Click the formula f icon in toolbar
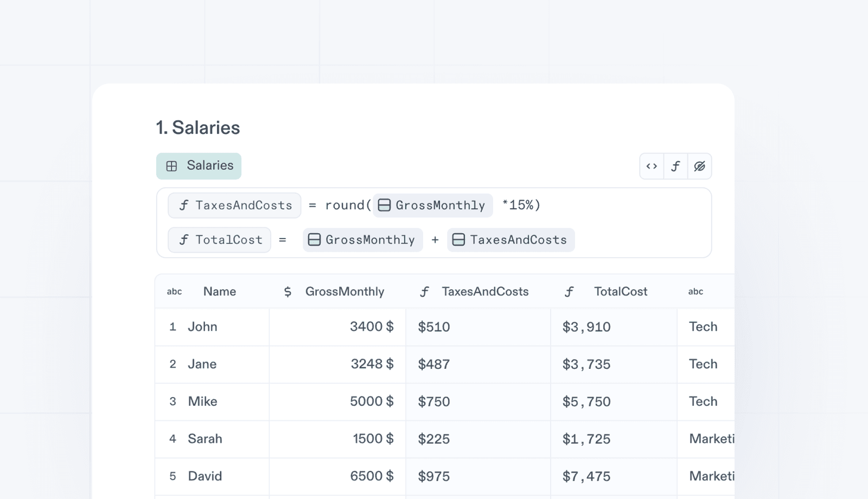The height and width of the screenshot is (499, 868). pos(675,166)
